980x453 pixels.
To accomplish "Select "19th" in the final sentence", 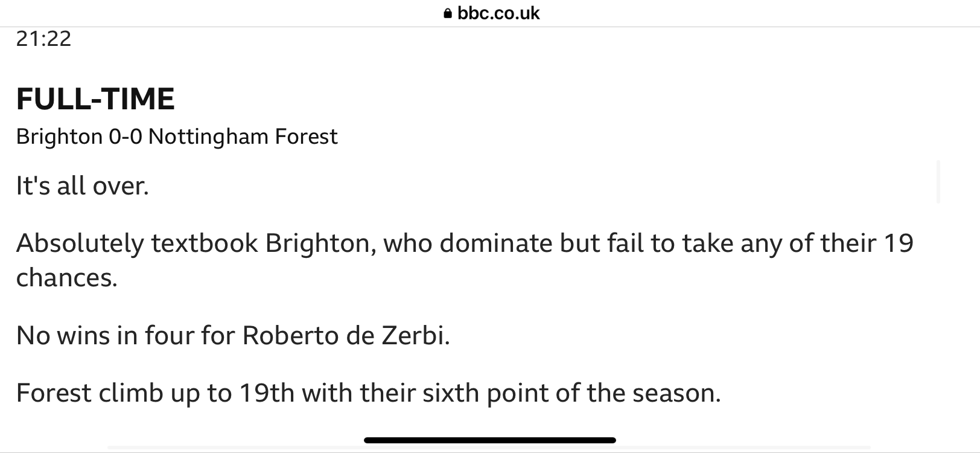I will [267, 393].
